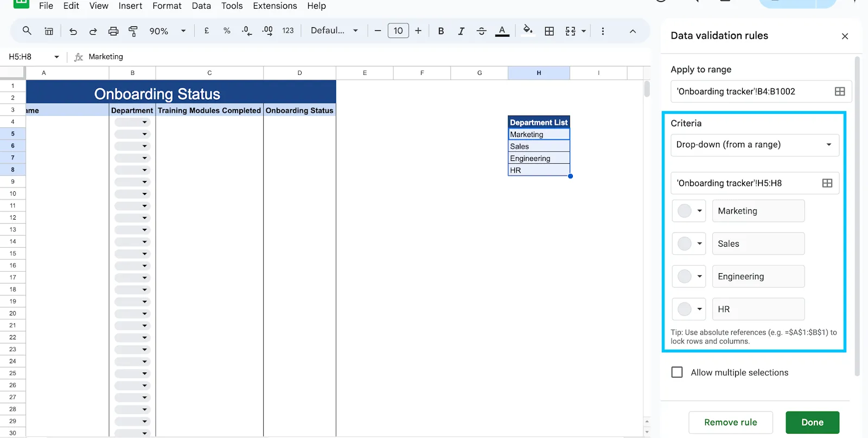Open Department dropdown chip in row 20
Screen dimensions: 868x438
132,313
